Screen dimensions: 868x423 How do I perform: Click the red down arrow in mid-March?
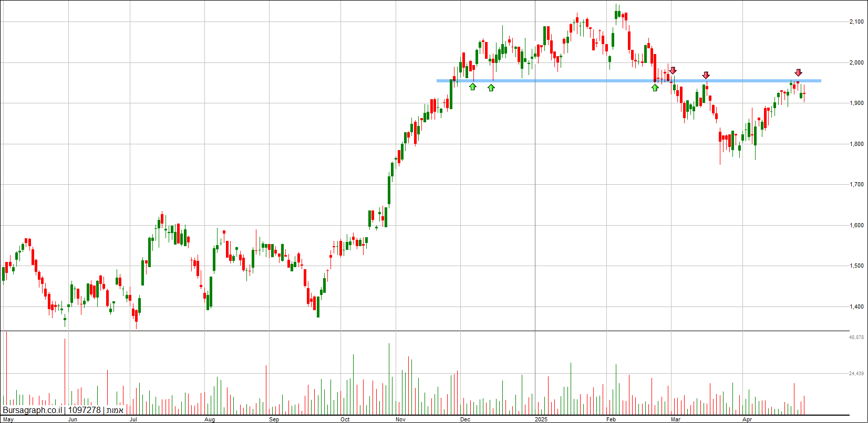click(x=706, y=76)
